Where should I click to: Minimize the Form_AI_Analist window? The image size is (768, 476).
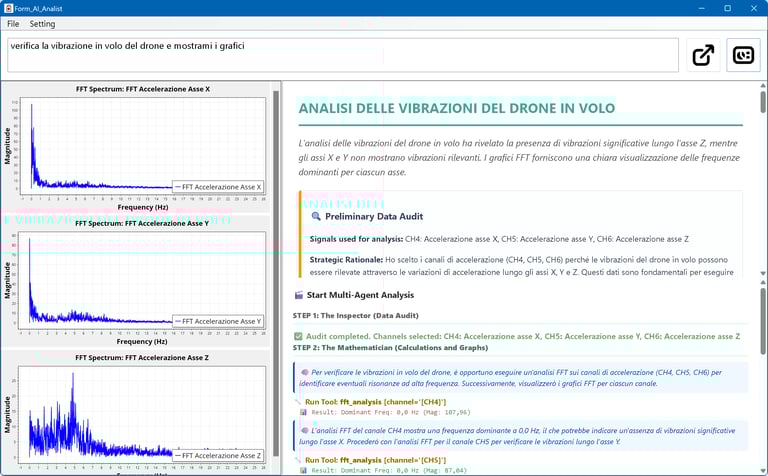(702, 8)
